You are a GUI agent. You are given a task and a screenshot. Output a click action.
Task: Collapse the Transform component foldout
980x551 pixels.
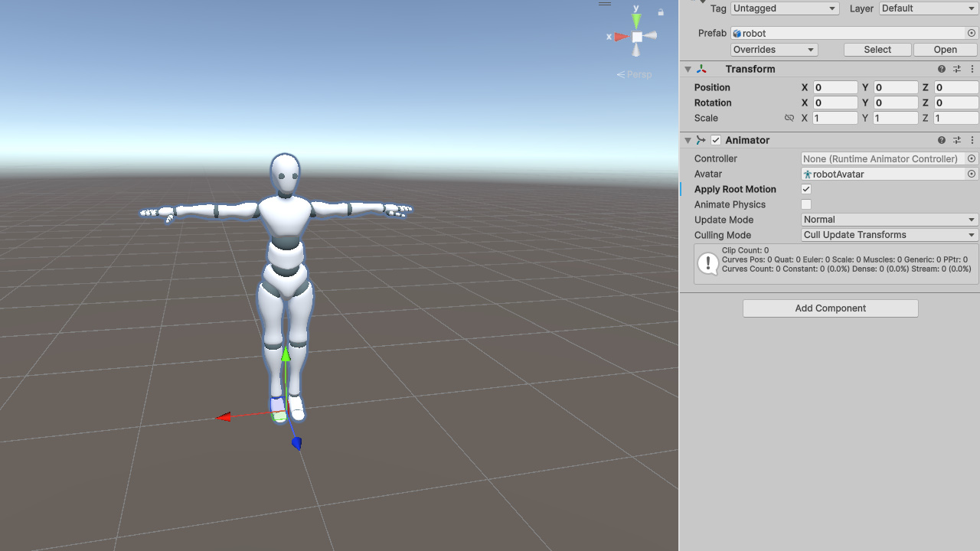[x=688, y=69]
